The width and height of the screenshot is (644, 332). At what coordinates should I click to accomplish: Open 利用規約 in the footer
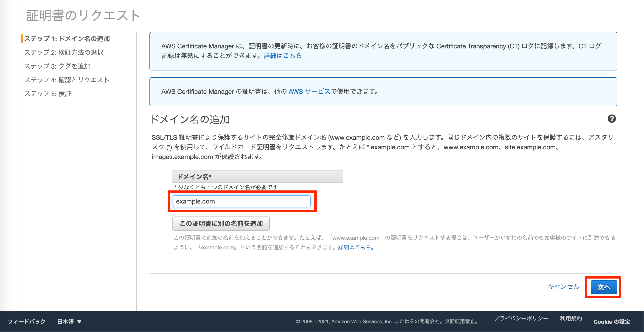point(571,318)
